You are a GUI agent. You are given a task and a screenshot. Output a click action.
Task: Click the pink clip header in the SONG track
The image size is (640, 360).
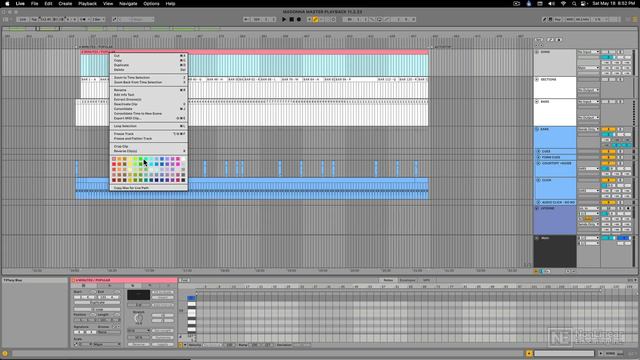[x=254, y=52]
